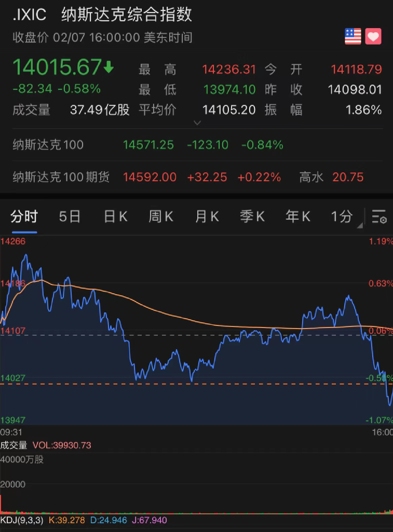Toggle the heart favorite icon
Viewport: 393px width, 532px height.
pyautogui.click(x=373, y=36)
